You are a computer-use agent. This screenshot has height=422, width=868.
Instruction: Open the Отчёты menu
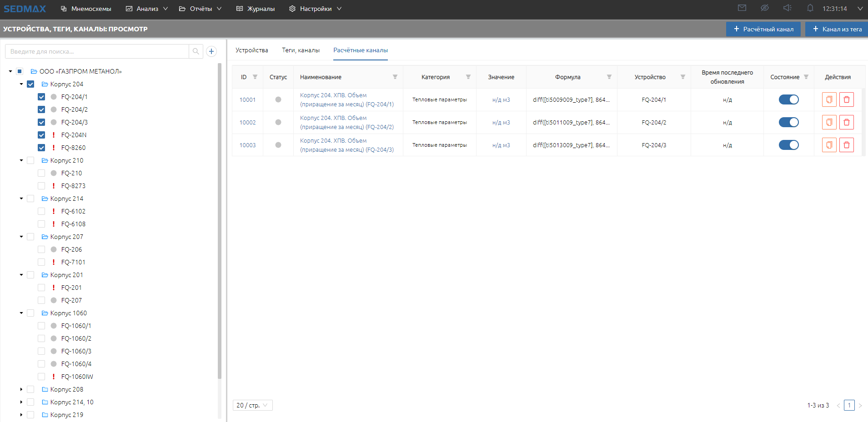(201, 9)
